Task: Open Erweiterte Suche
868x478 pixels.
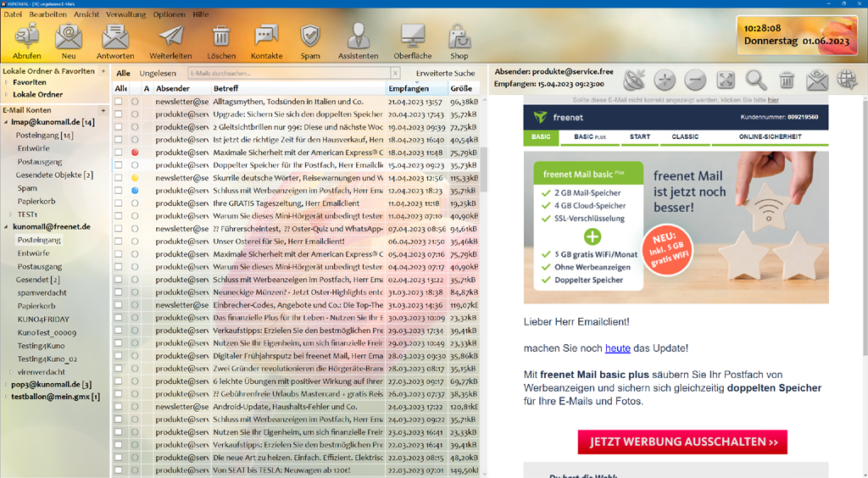Action: (446, 73)
